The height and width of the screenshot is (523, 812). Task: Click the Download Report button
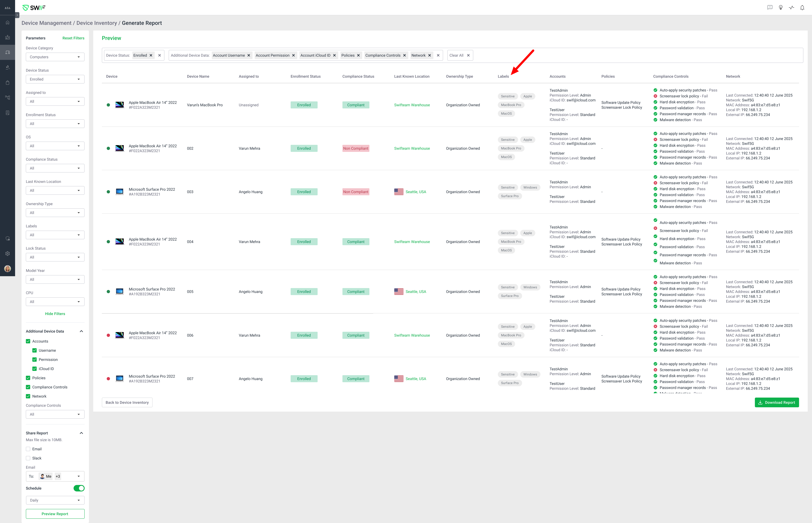pyautogui.click(x=776, y=402)
